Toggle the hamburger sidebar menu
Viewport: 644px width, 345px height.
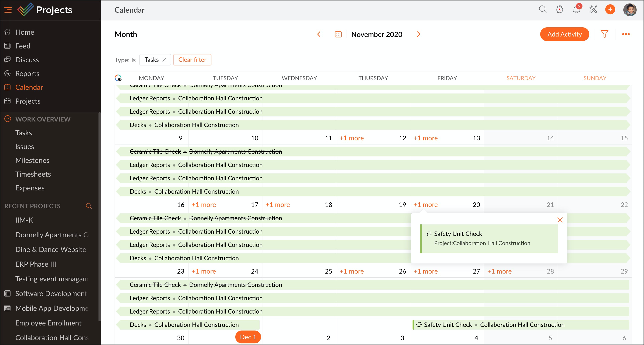pyautogui.click(x=8, y=10)
